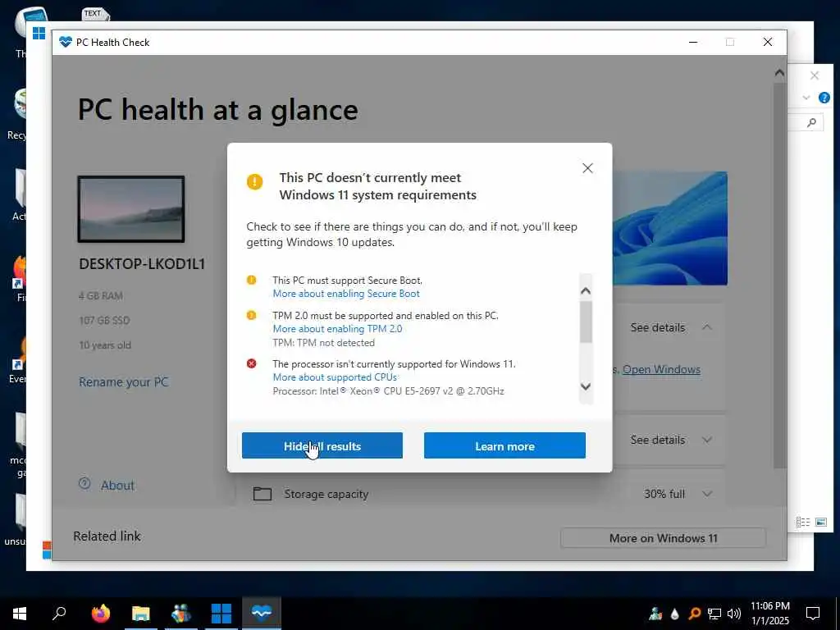Close the Windows 11 requirements dialog

[587, 168]
